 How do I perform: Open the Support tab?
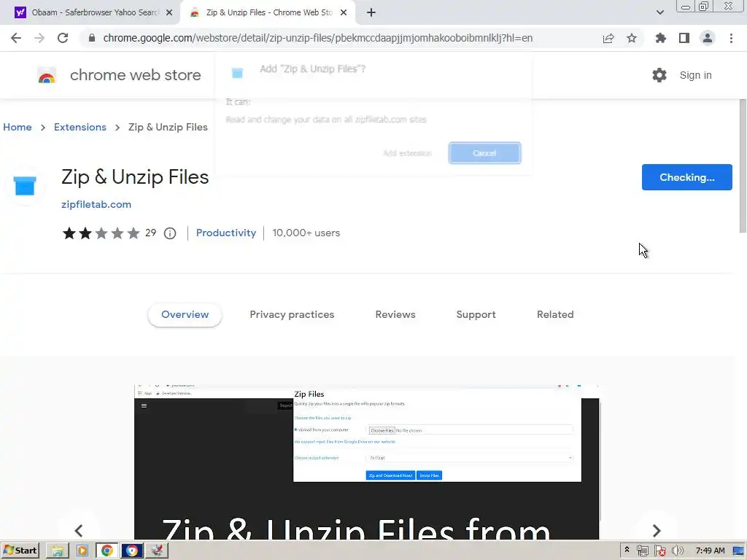pos(476,315)
